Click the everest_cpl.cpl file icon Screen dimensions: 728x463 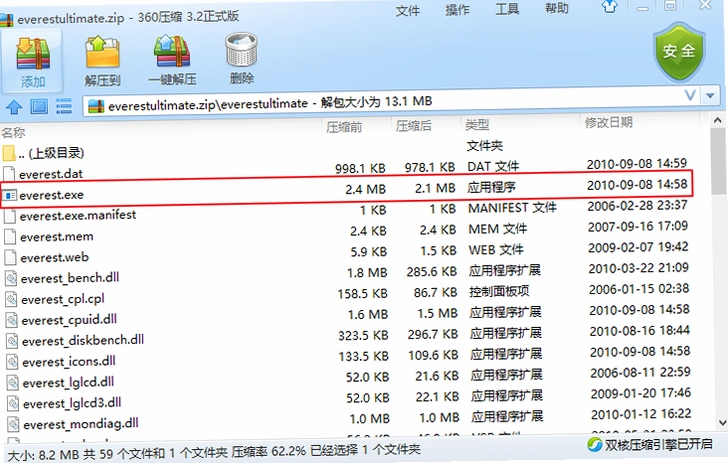pyautogui.click(x=12, y=299)
